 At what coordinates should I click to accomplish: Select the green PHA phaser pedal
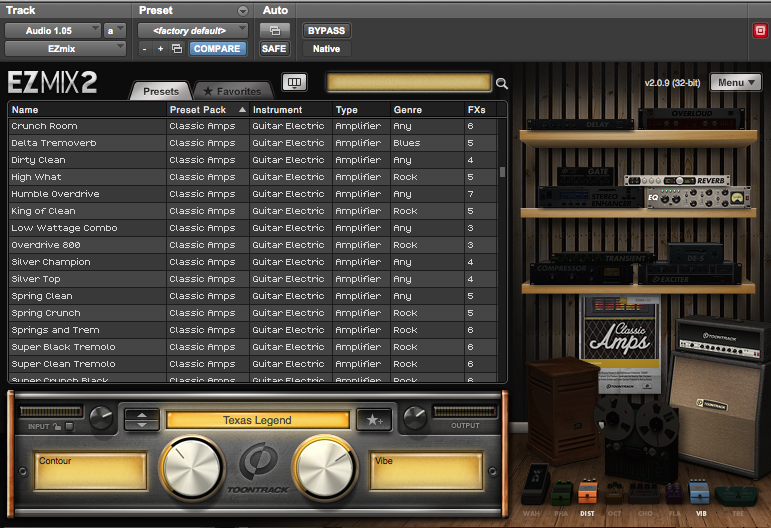coord(561,493)
